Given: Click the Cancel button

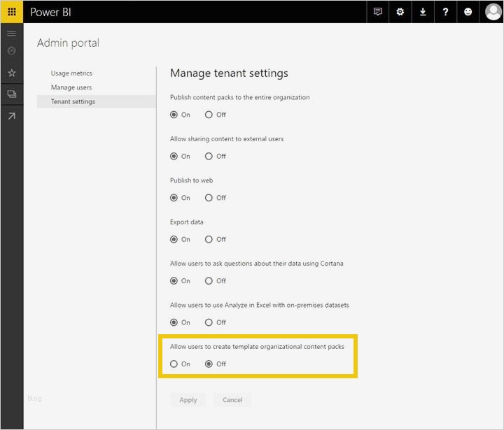Looking at the screenshot, I should 232,400.
